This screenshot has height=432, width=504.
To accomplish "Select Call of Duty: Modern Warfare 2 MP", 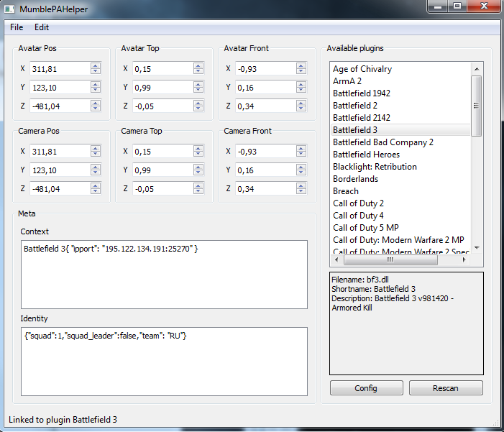I will click(x=400, y=240).
